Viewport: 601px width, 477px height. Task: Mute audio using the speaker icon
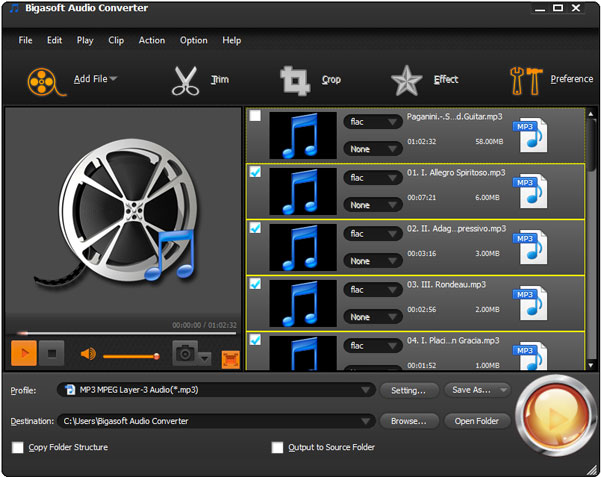(x=88, y=354)
